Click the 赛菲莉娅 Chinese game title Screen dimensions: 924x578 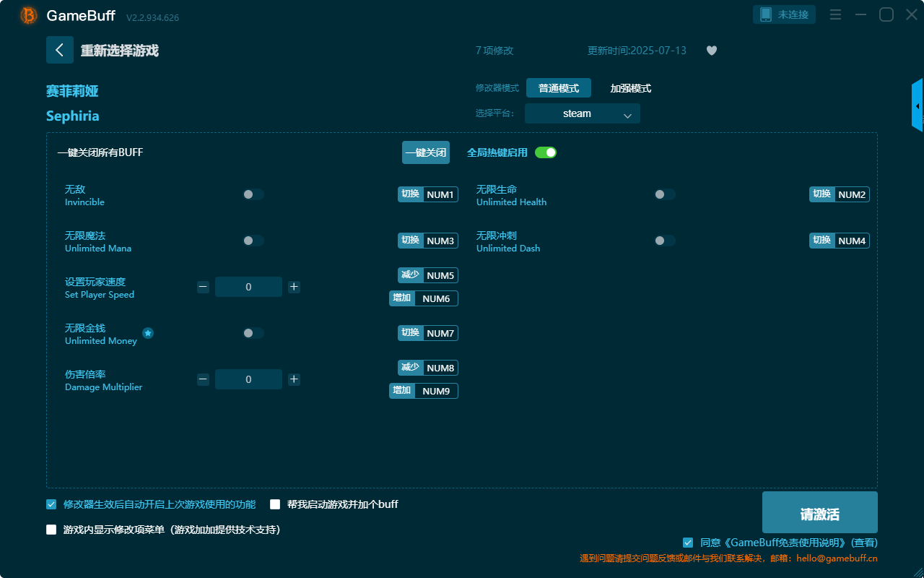pos(72,91)
